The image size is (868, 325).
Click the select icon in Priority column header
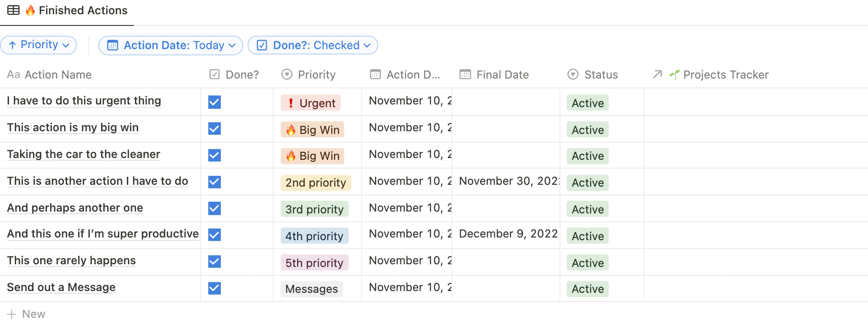coord(287,75)
